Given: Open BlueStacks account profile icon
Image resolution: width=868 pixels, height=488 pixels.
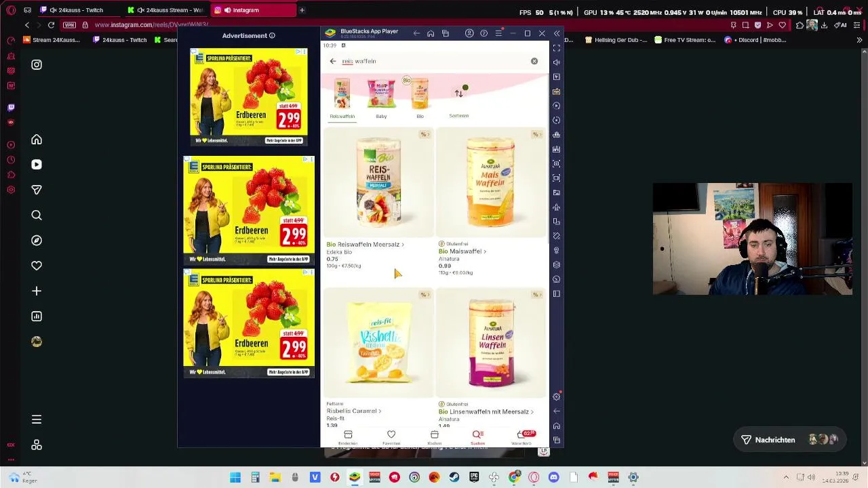Looking at the screenshot, I should click(469, 33).
